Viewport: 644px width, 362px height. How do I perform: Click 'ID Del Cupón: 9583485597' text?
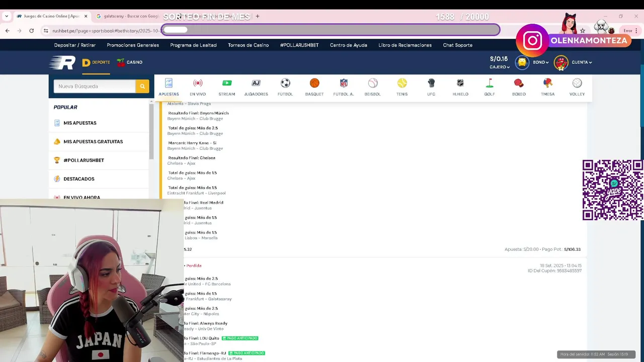(554, 271)
